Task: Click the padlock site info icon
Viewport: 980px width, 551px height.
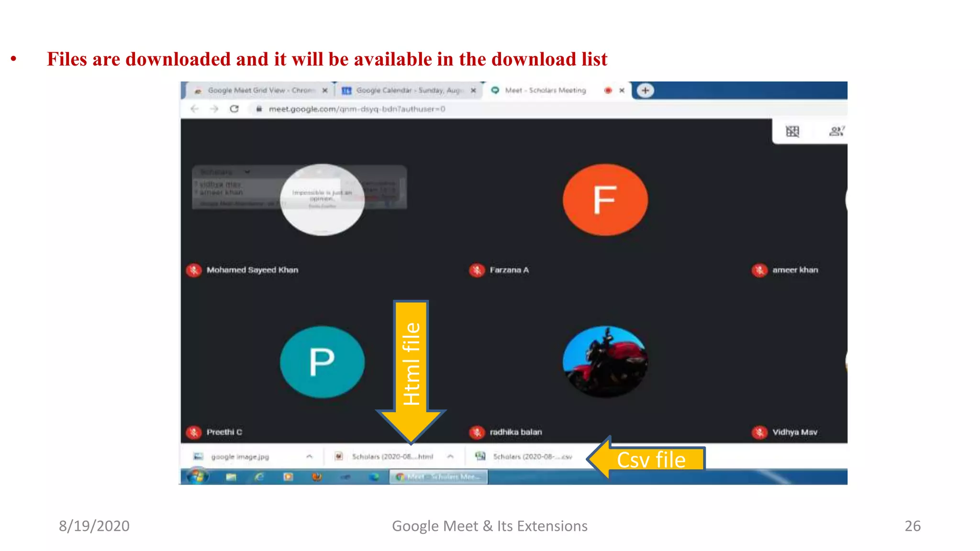Action: (x=259, y=109)
